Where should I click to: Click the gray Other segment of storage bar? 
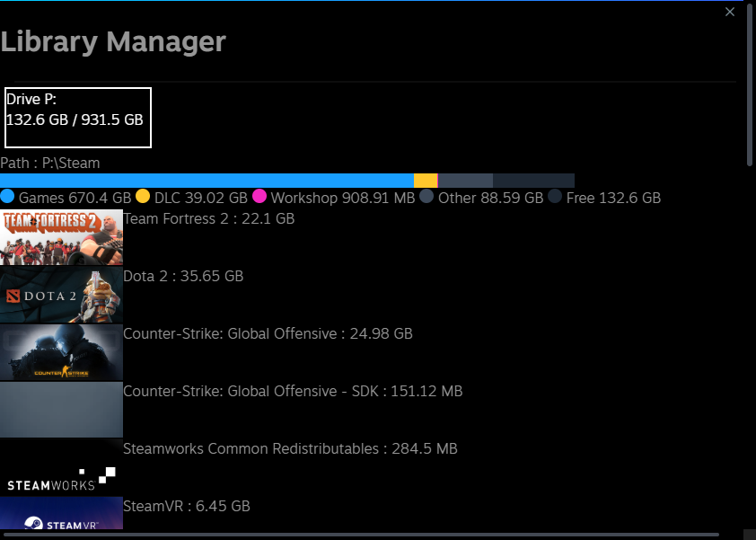(x=465, y=181)
